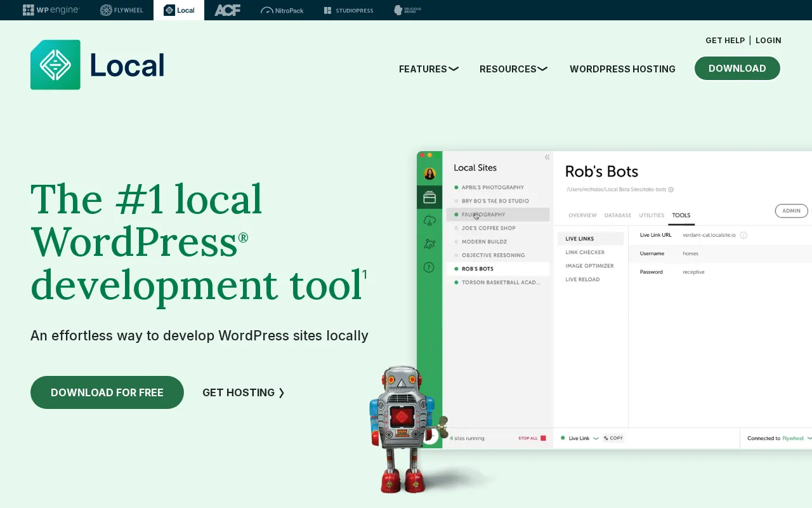This screenshot has height=508, width=812.
Task: Click the LOGIN link
Action: coord(768,40)
